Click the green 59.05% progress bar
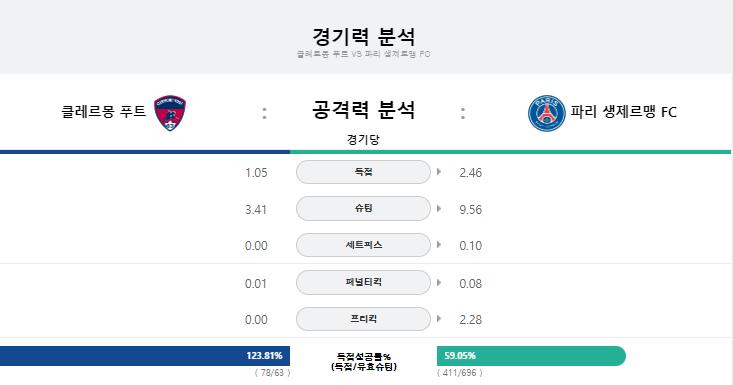 (x=531, y=356)
